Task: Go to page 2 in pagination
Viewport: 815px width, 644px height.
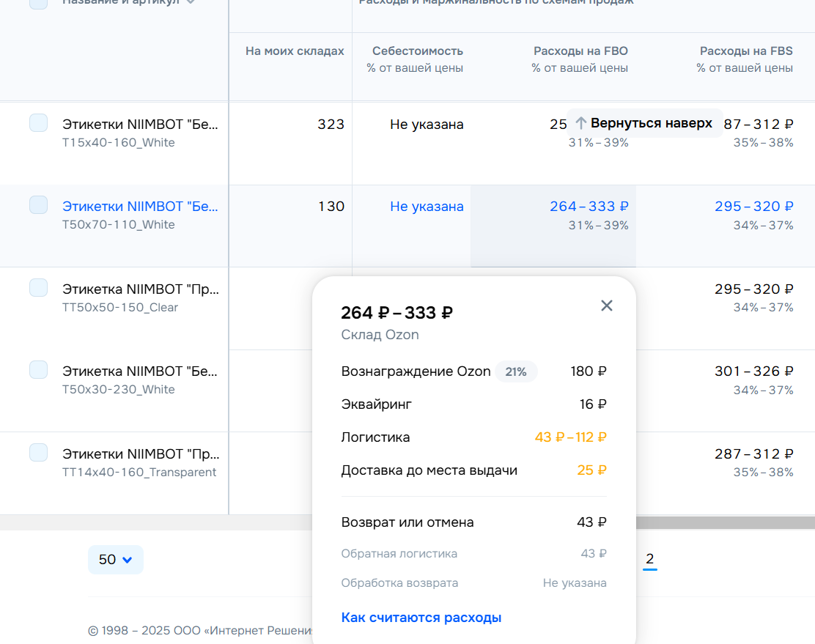Action: point(649,559)
